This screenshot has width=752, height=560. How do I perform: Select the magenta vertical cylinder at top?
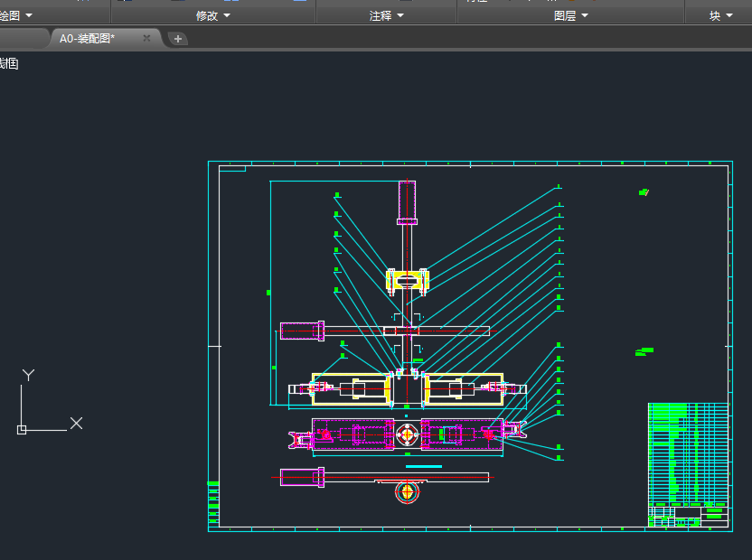pyautogui.click(x=408, y=201)
